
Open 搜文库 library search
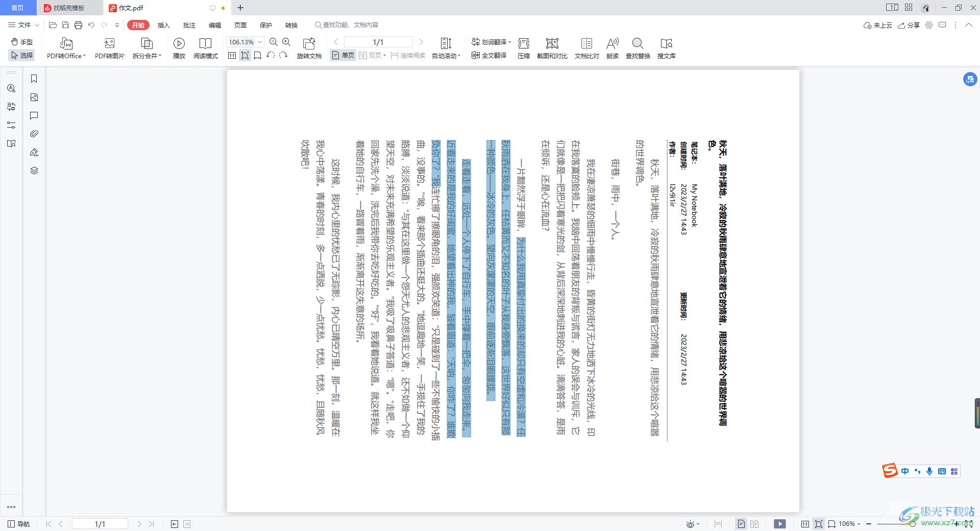666,43
